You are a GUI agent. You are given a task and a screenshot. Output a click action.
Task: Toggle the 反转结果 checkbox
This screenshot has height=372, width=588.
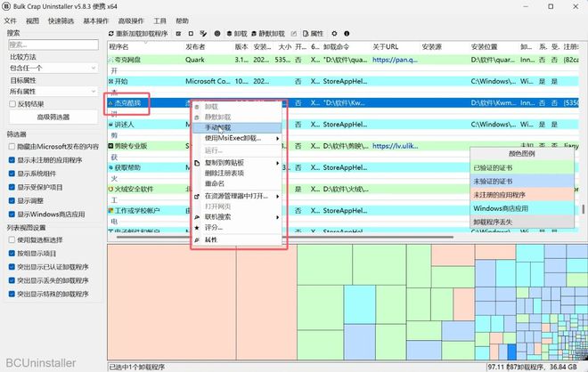(x=12, y=104)
